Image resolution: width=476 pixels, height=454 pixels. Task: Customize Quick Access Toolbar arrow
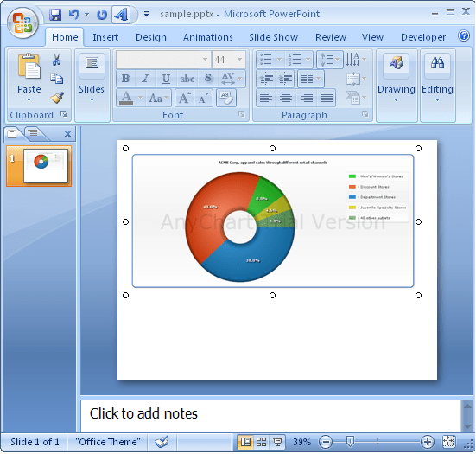click(x=146, y=15)
